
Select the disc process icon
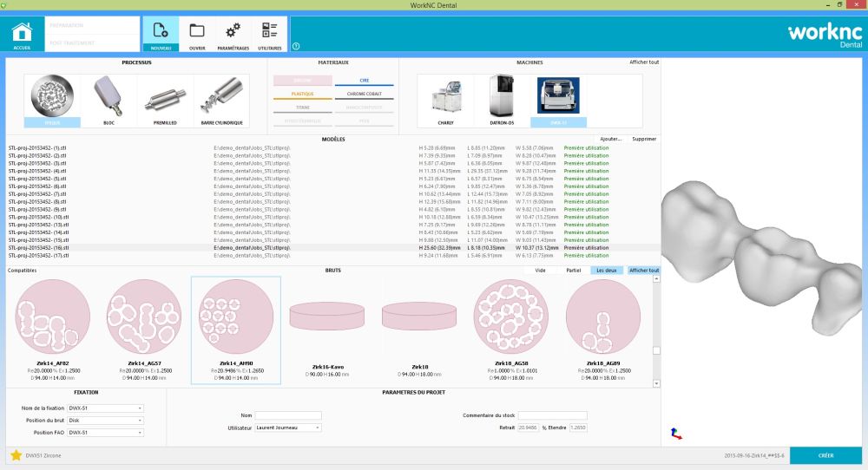point(52,101)
